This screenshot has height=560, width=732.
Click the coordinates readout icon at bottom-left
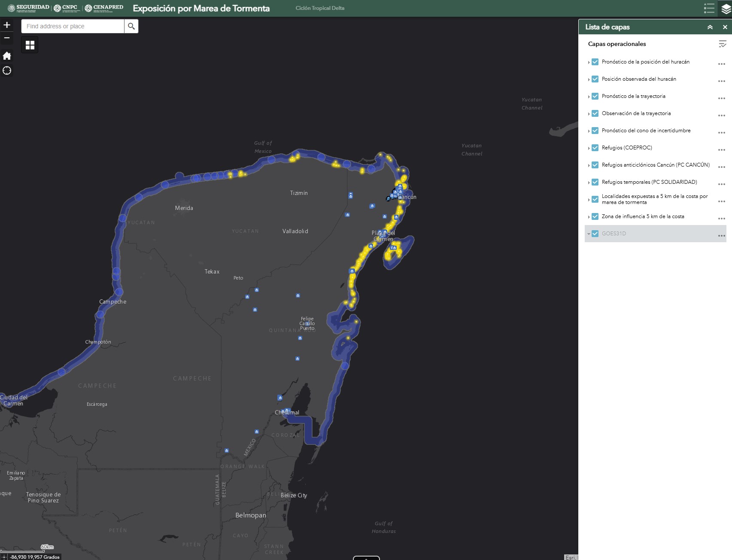[x=4, y=557]
